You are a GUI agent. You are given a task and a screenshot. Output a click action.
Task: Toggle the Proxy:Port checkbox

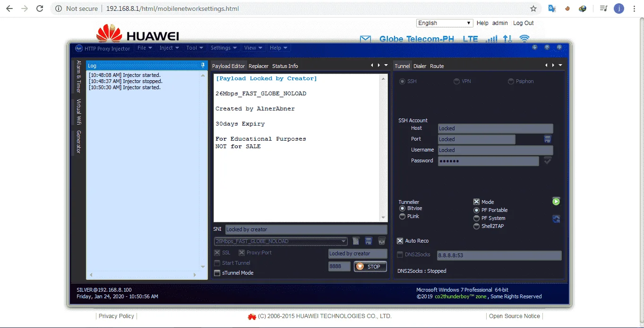[x=241, y=253]
